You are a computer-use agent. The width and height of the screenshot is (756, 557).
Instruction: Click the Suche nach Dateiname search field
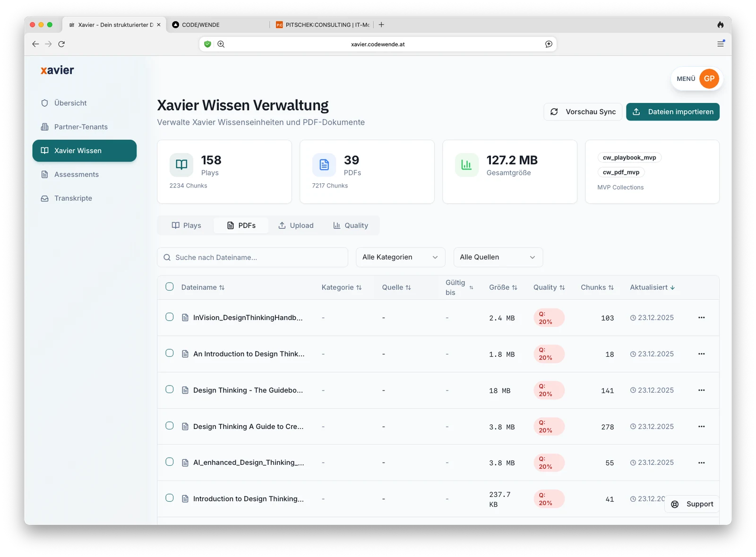pyautogui.click(x=252, y=257)
